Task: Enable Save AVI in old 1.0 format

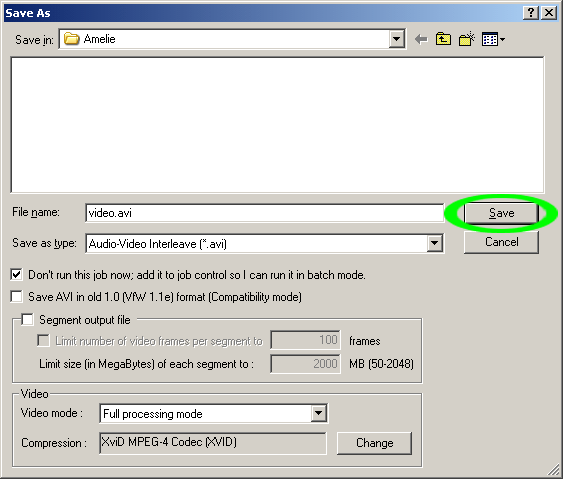Action: coord(17,297)
